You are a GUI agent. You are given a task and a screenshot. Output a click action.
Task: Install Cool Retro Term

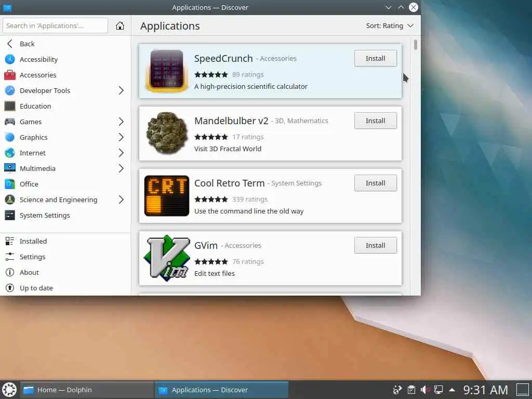pos(375,183)
